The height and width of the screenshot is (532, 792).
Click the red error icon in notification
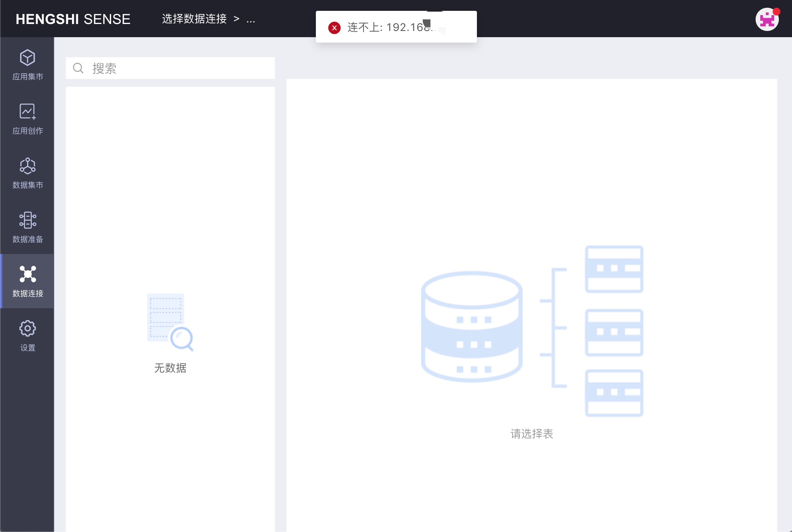[334, 27]
